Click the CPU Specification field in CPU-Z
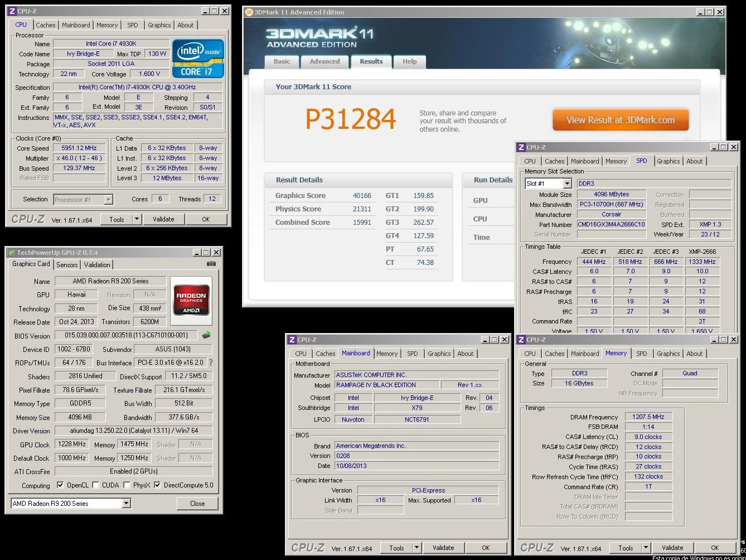This screenshot has width=746, height=560. pyautogui.click(x=138, y=88)
